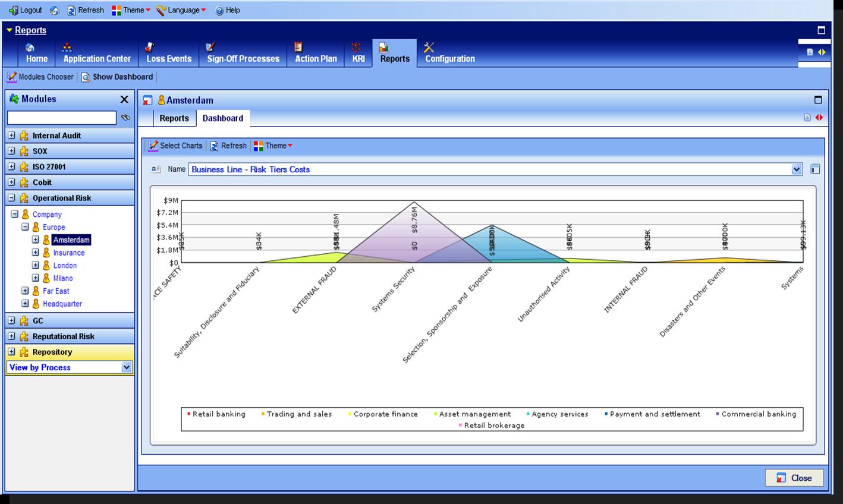Click the Modules panel puzzle icon

click(x=14, y=99)
